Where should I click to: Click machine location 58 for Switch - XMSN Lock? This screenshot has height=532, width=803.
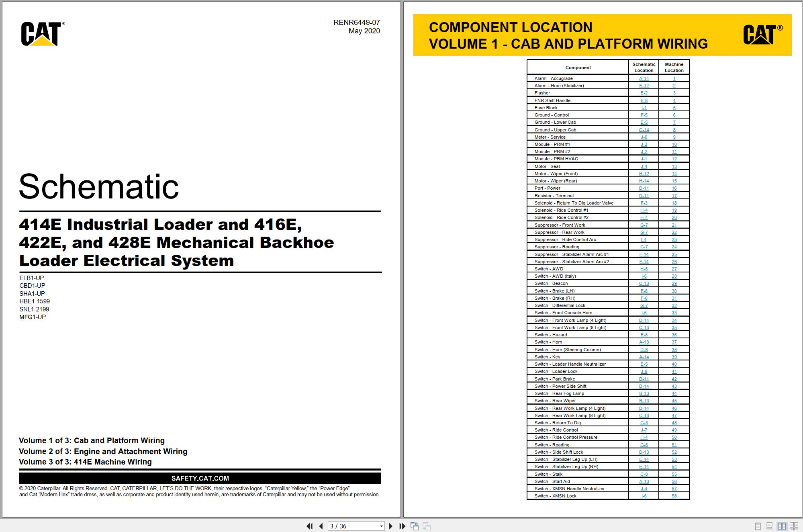tap(674, 496)
